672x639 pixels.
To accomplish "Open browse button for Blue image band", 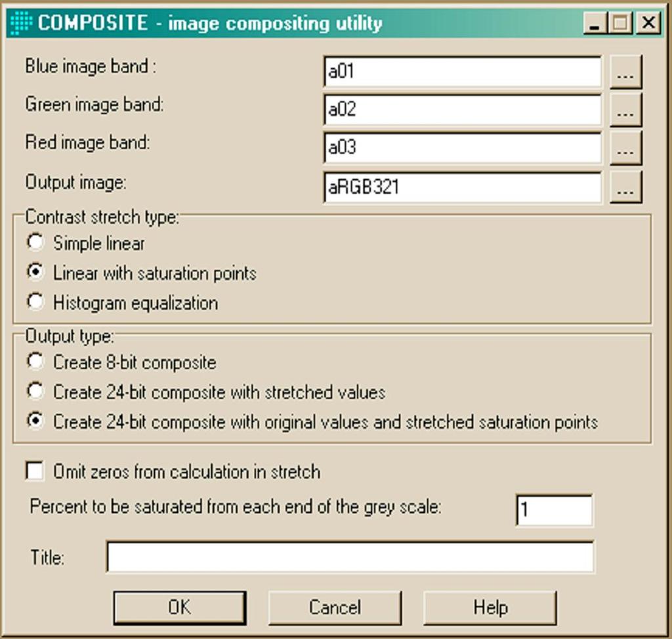I will 625,72.
